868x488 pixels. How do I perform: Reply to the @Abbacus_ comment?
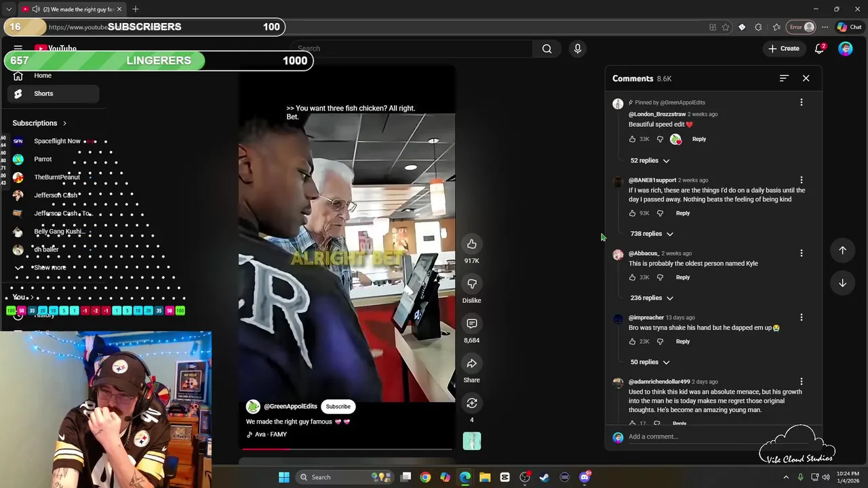point(682,277)
